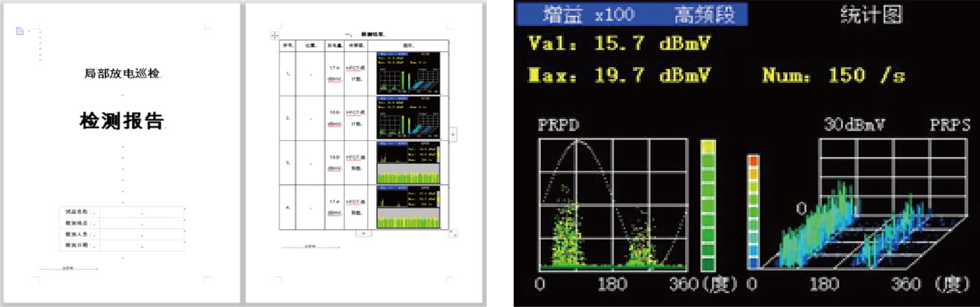This screenshot has height=307, width=980.
Task: Click the add-column plus icon beside table
Action: pyautogui.click(x=453, y=134)
